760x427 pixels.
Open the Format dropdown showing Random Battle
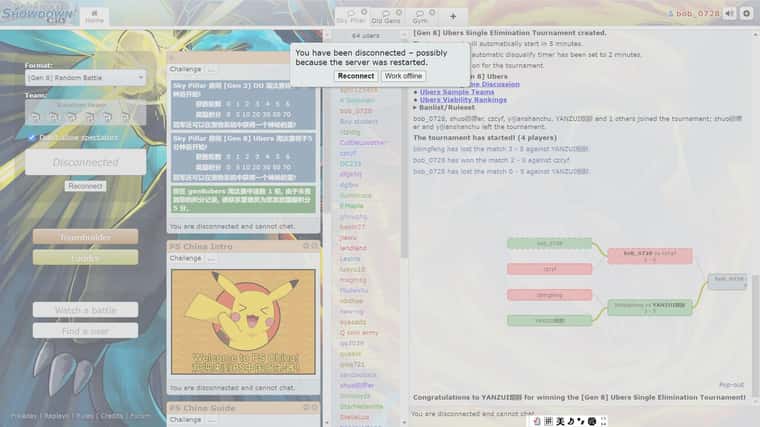click(85, 78)
